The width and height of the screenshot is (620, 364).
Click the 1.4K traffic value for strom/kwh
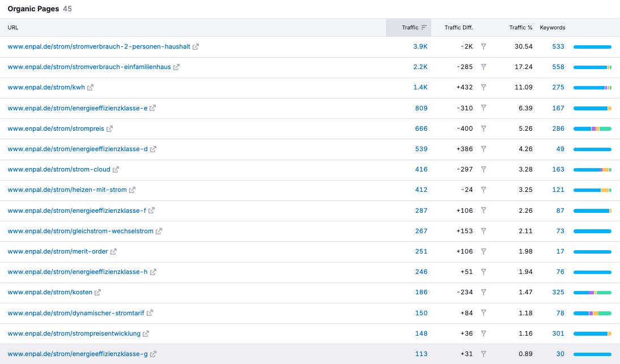coord(420,87)
